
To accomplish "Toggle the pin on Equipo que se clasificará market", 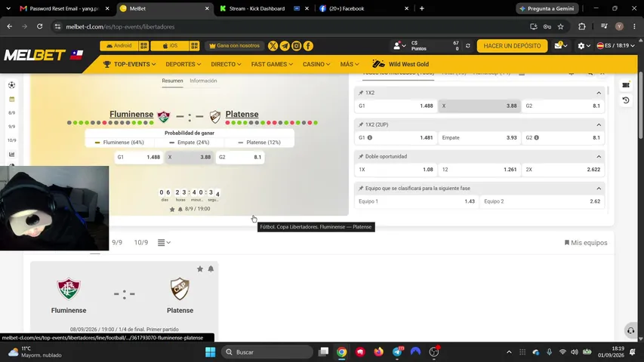I will 361,189.
